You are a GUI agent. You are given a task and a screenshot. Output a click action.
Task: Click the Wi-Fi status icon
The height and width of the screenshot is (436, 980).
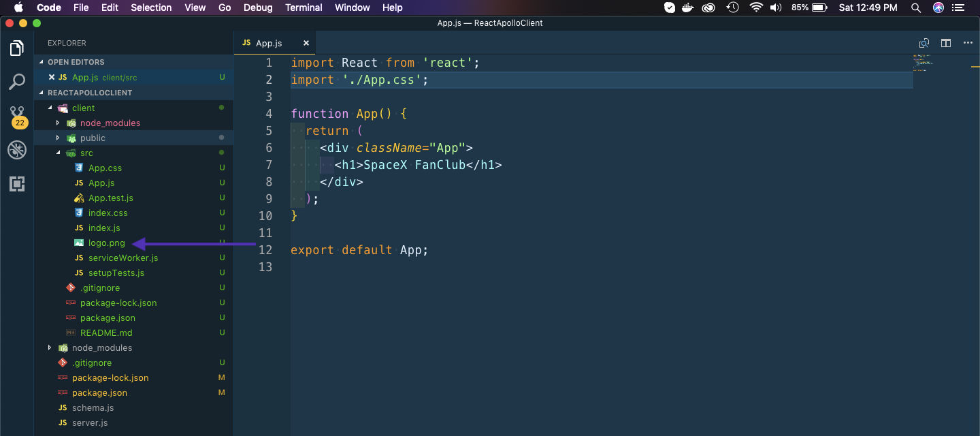pos(755,7)
